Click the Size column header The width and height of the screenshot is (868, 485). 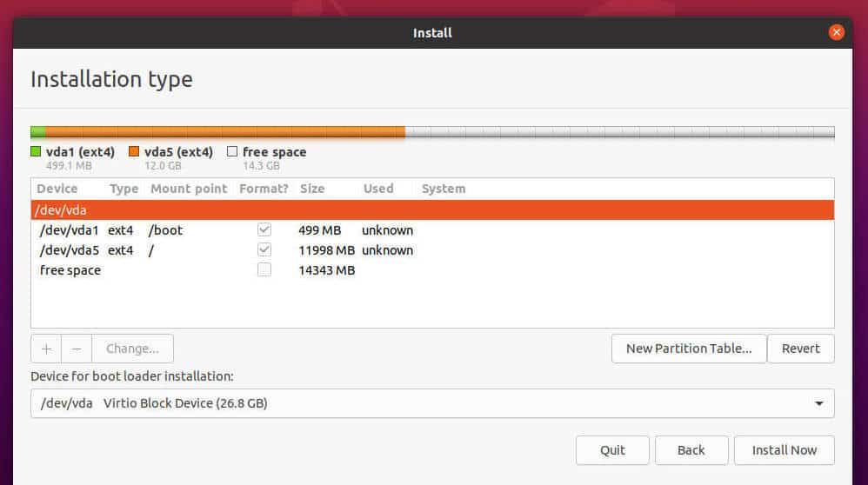click(312, 189)
